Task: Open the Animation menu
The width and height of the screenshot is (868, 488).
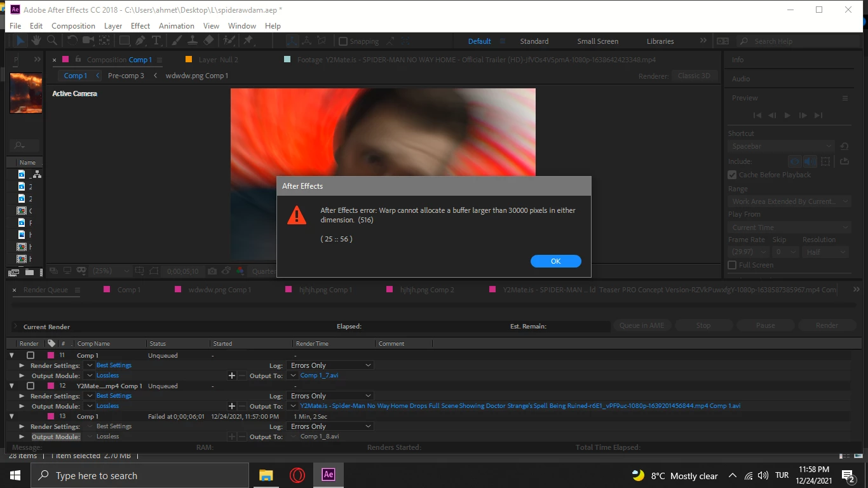Action: (177, 26)
